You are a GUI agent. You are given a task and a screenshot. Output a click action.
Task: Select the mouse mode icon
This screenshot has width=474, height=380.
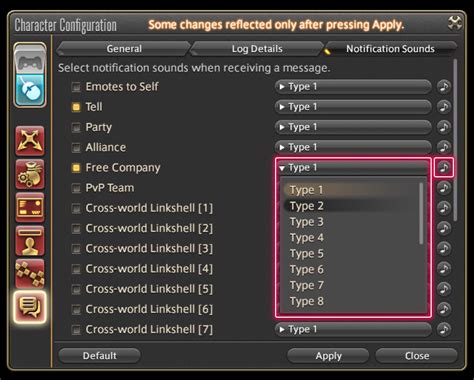click(x=30, y=89)
